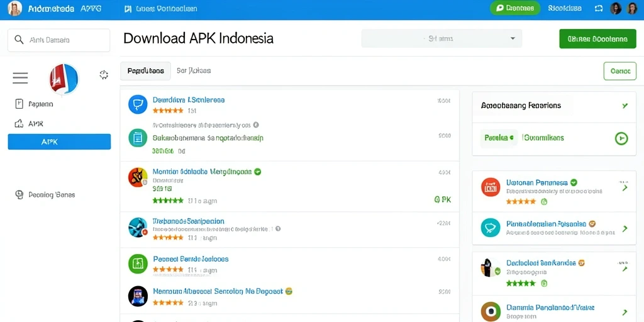
Task: Click the gray info icon after the teal app's subtitle
Action: click(256, 125)
